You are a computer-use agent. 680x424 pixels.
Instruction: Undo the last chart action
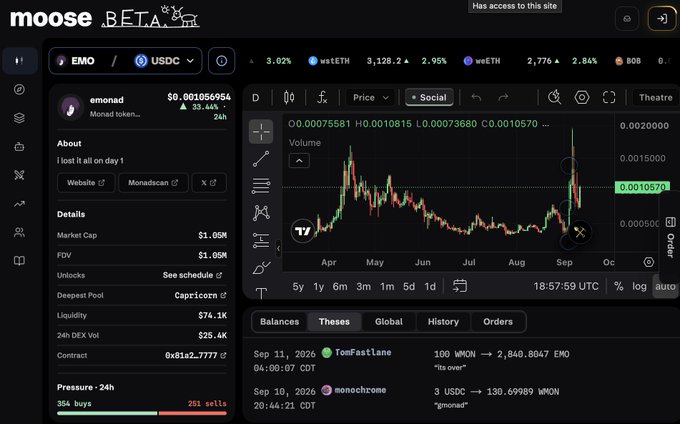[476, 98]
